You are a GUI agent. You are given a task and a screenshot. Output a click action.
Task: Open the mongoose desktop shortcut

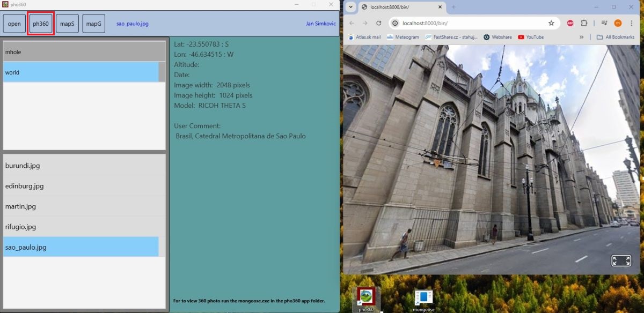click(x=423, y=300)
